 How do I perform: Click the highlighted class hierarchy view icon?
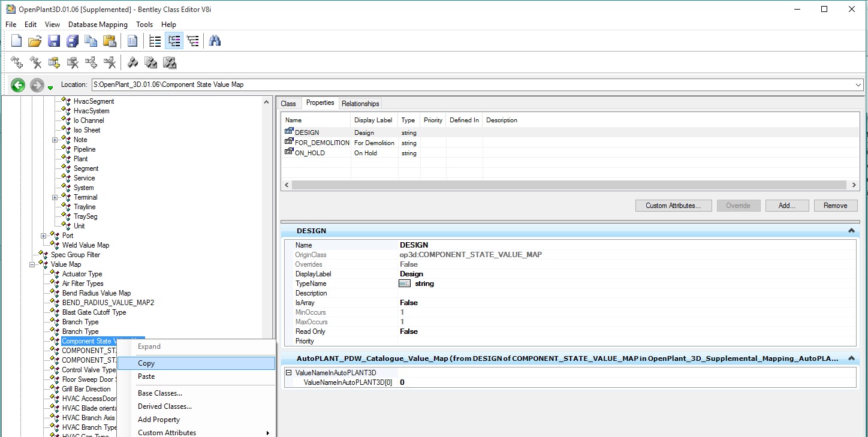pos(174,41)
